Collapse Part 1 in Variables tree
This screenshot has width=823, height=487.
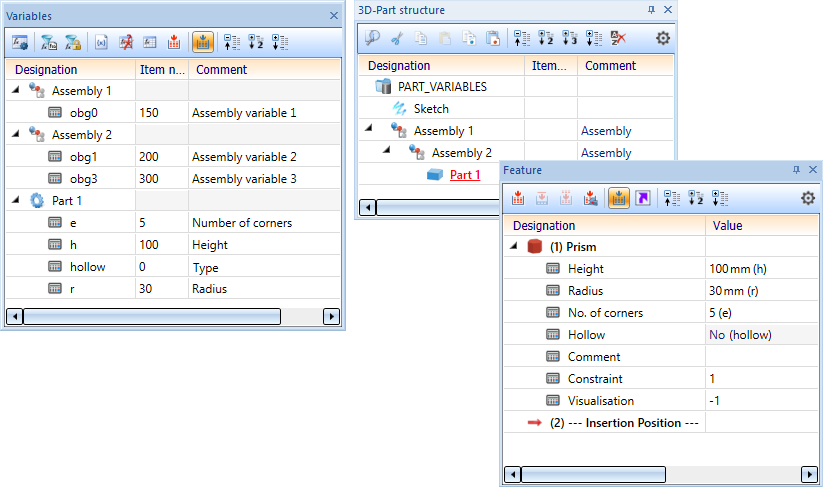tap(16, 200)
